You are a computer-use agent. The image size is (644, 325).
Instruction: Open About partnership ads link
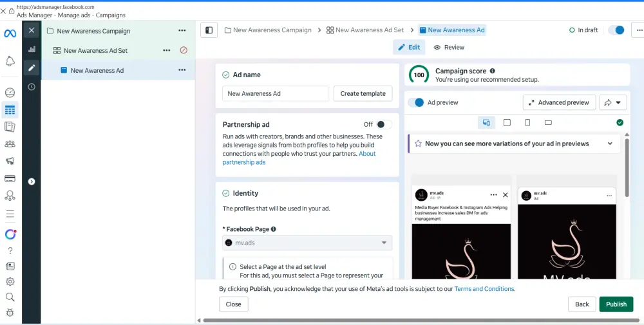click(299, 158)
